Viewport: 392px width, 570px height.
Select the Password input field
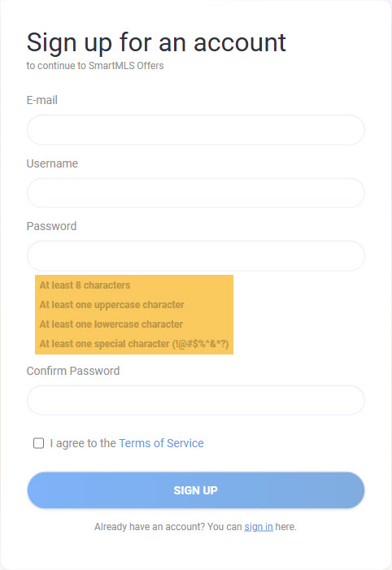[196, 256]
